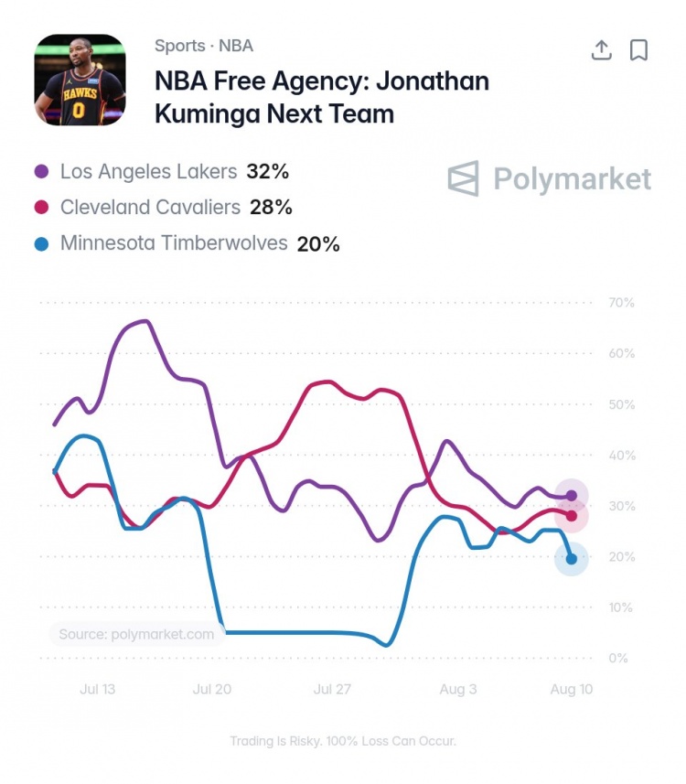Image resolution: width=686 pixels, height=784 pixels.
Task: Click the Source: polymarket.com label
Action: [136, 634]
